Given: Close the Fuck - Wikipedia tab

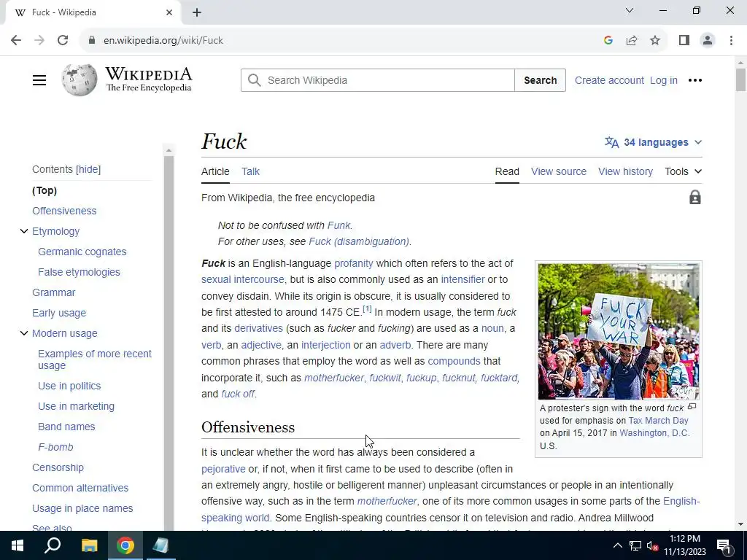Looking at the screenshot, I should (x=169, y=12).
